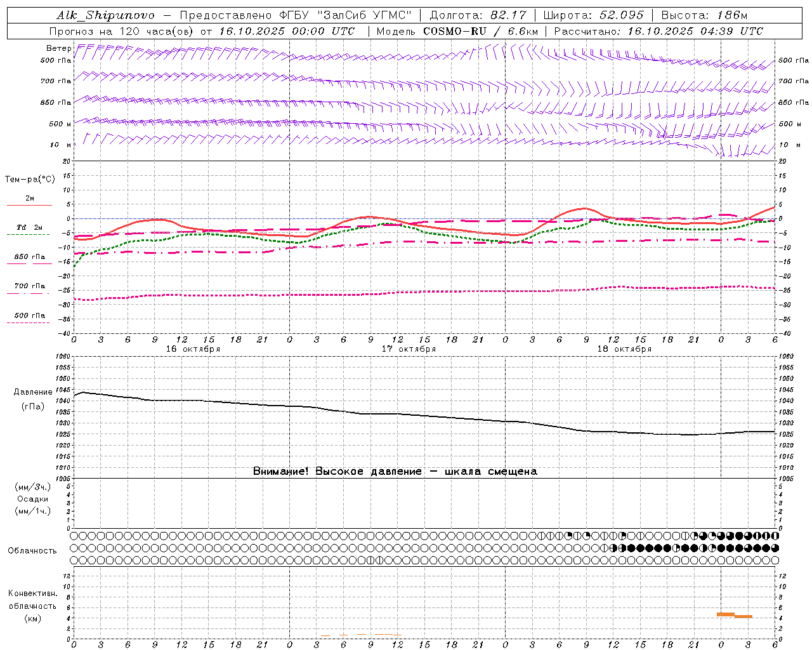Viewport: 812px width, 650px height.
Task: Click the "Высота: 186м" header field
Action: pos(704,15)
